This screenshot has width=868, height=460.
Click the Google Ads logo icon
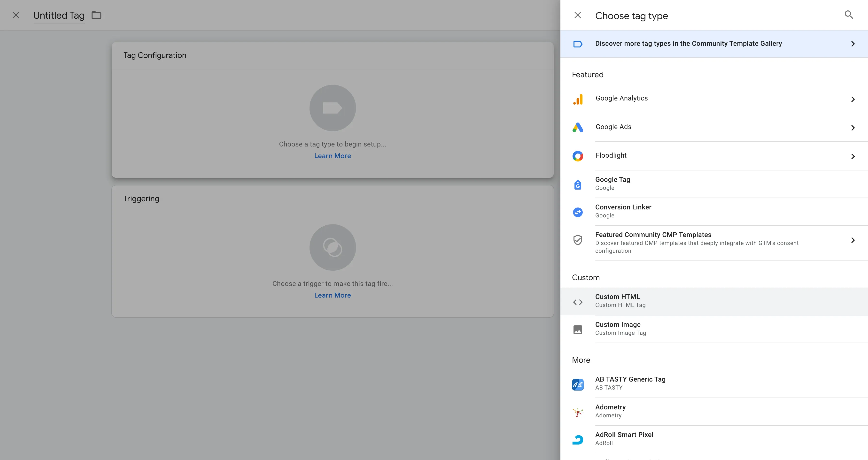click(578, 127)
